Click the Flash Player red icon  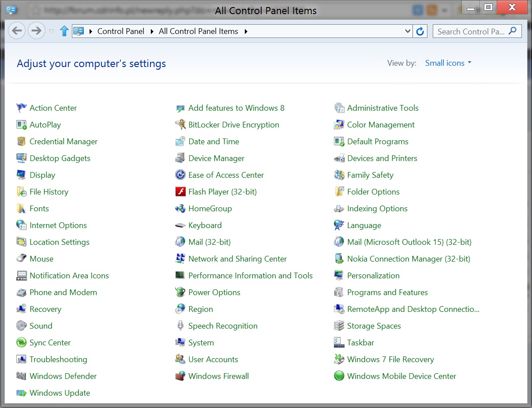180,191
